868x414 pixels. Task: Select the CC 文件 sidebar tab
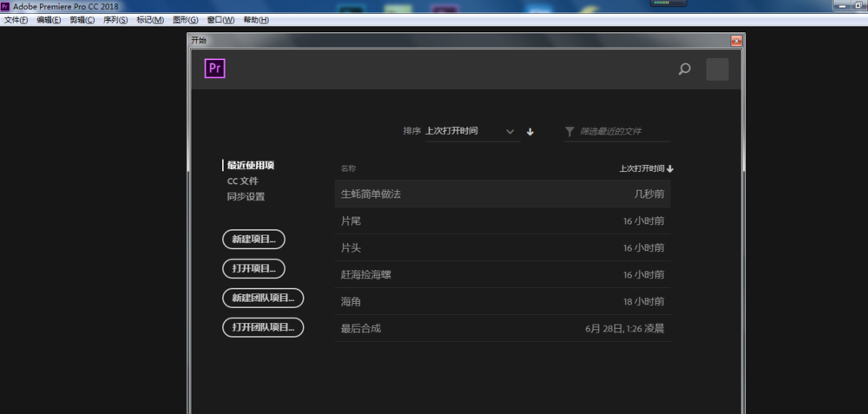tap(242, 181)
